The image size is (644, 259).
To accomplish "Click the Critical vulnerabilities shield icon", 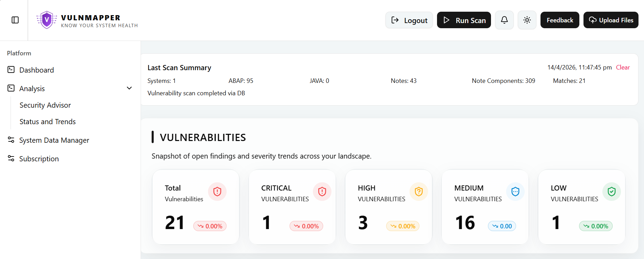I will click(x=322, y=192).
